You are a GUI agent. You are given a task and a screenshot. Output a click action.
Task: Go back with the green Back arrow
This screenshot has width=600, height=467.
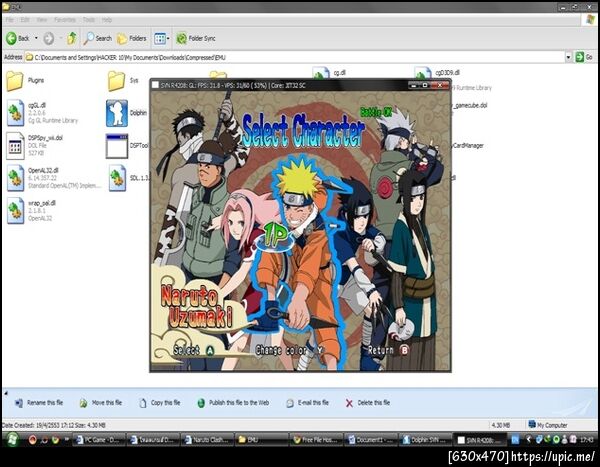tap(18, 38)
